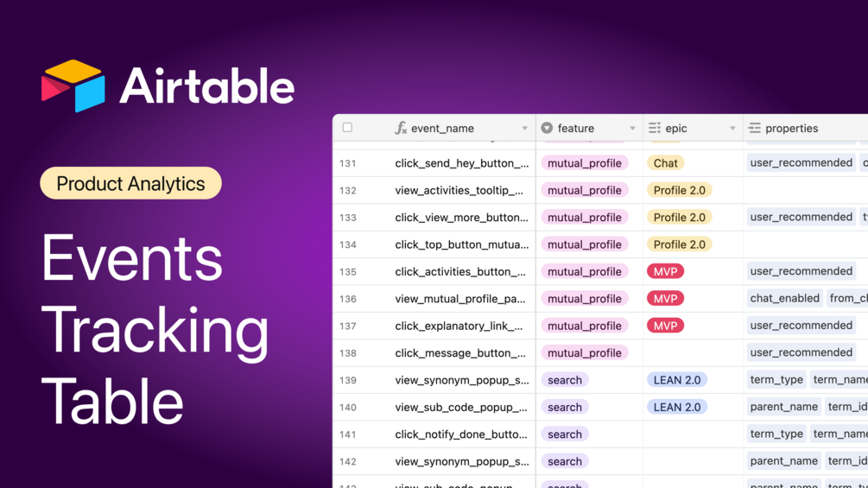The image size is (868, 488).
Task: Click the LEAN 2.0 tag in row 139
Action: (677, 380)
